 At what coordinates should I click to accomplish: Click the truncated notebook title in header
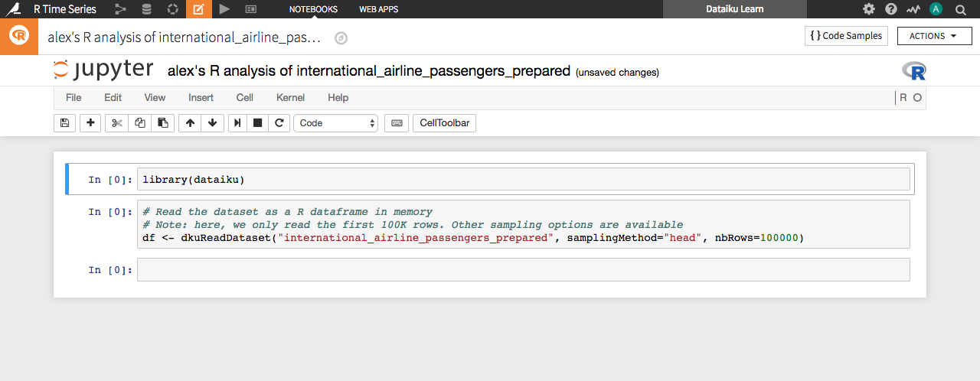tap(185, 37)
